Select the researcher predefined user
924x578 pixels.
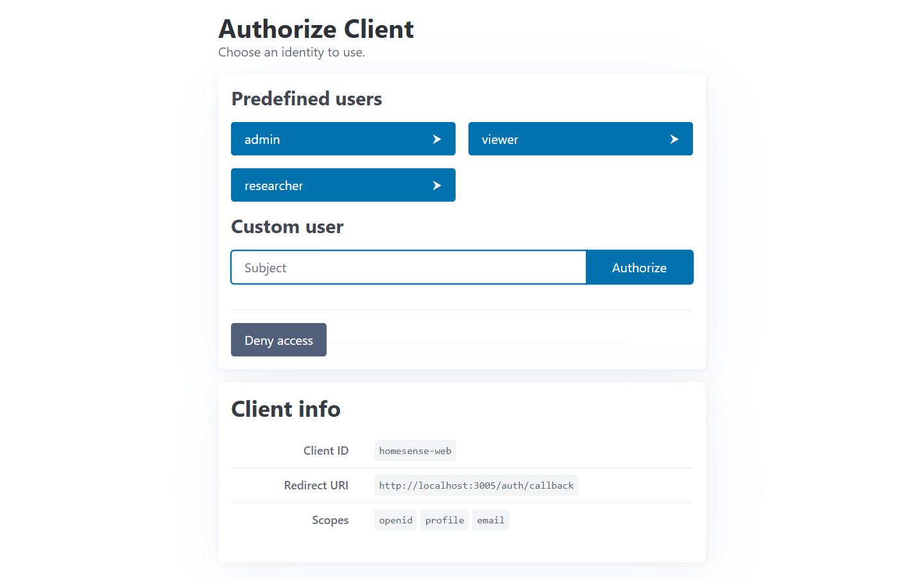[x=343, y=185]
